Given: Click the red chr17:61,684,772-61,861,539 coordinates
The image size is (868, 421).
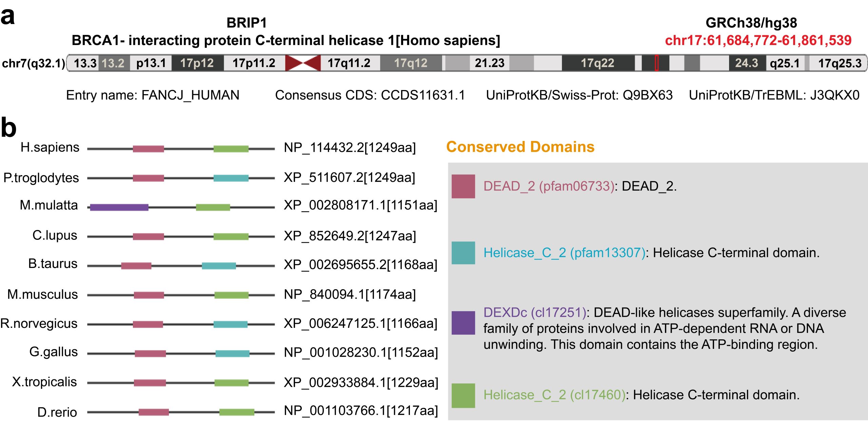Looking at the screenshot, I should click(x=758, y=40).
